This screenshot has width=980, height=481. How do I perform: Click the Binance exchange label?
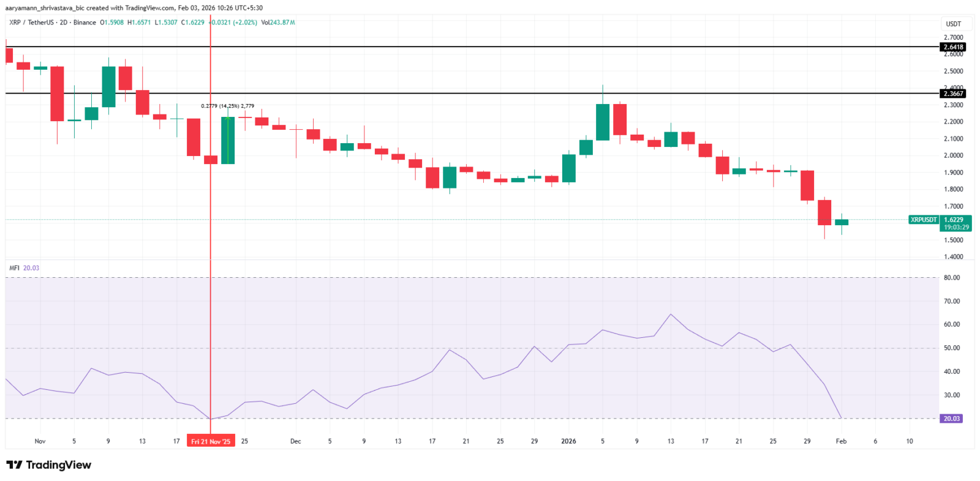[85, 23]
